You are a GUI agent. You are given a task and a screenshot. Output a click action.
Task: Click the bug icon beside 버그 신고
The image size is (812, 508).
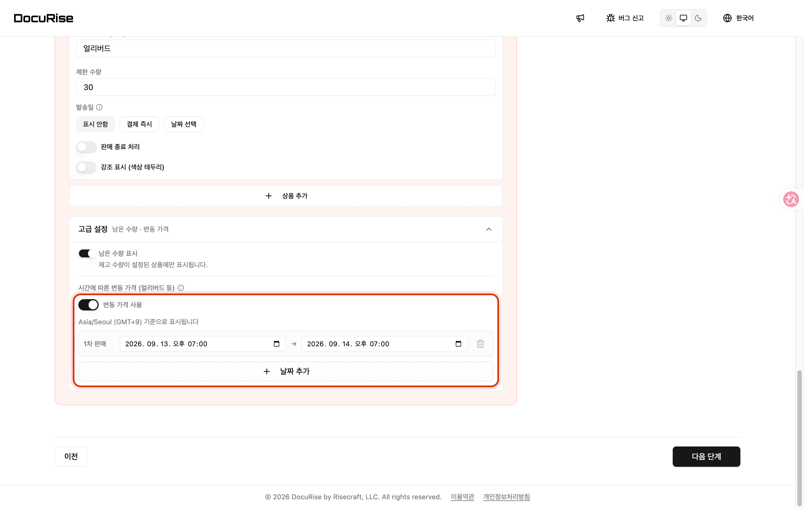[610, 18]
